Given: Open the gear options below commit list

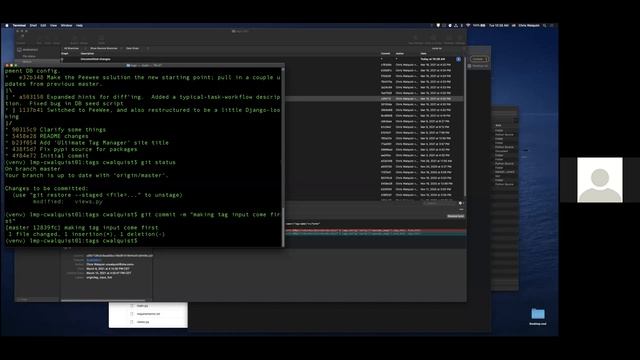Looking at the screenshot, I should (460, 203).
